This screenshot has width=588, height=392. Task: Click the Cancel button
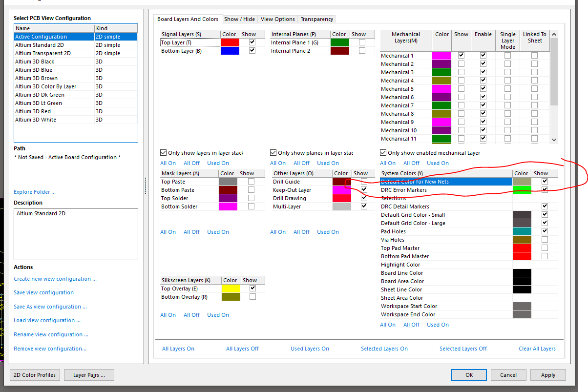pos(508,375)
